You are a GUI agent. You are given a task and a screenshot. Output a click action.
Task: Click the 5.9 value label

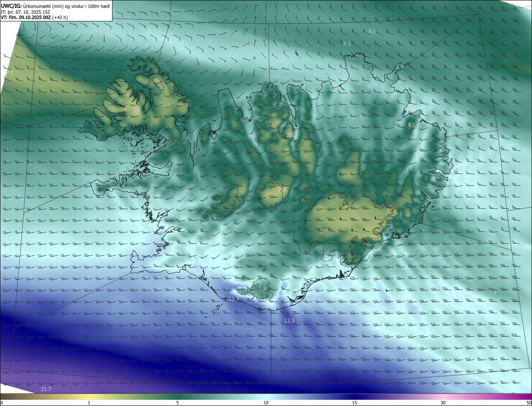pos(400,66)
